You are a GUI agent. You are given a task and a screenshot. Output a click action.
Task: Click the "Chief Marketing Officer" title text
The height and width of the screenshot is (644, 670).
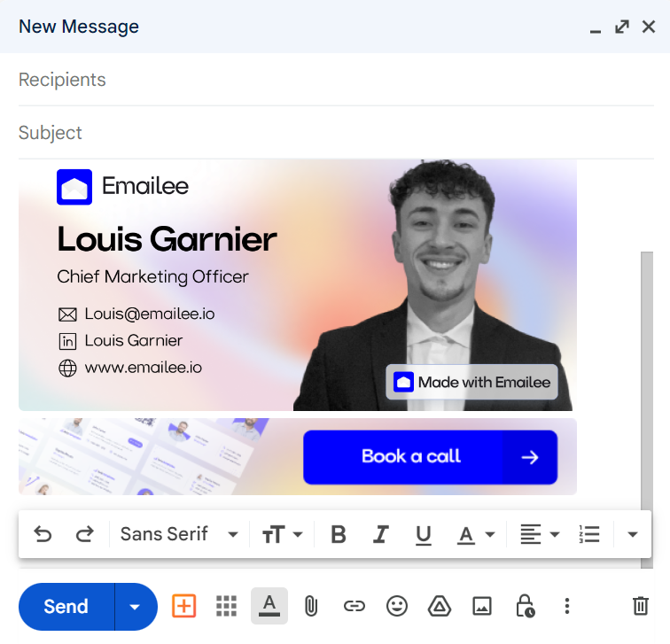pyautogui.click(x=152, y=276)
